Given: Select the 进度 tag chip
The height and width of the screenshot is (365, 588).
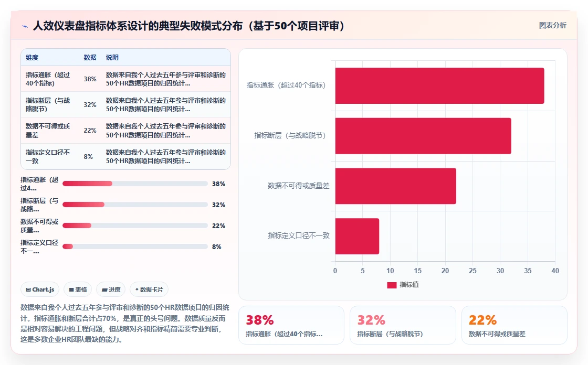Looking at the screenshot, I should coord(111,289).
